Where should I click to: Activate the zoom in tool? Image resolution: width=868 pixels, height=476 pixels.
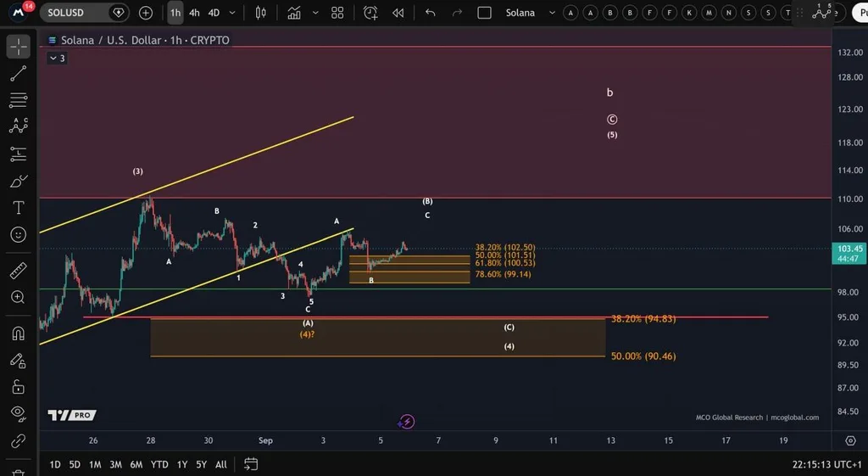click(19, 297)
